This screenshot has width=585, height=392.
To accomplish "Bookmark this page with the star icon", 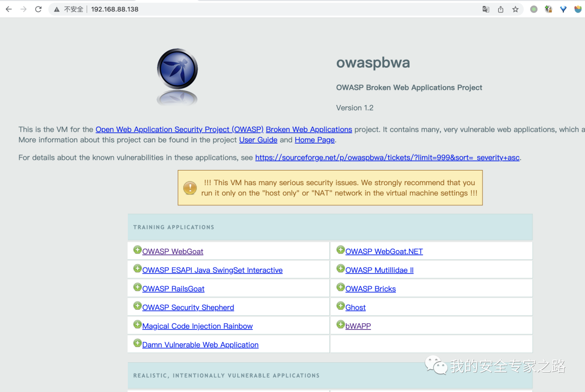I will [515, 9].
